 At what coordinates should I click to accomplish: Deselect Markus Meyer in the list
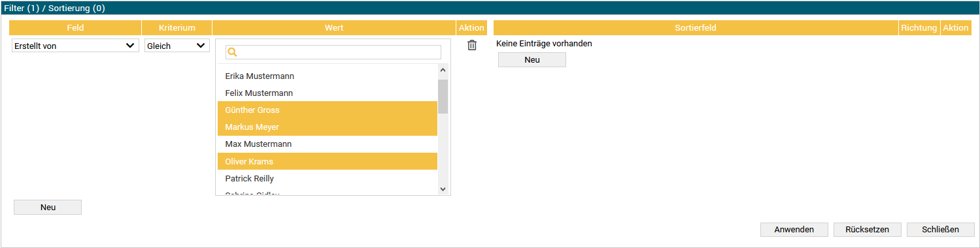click(x=328, y=127)
